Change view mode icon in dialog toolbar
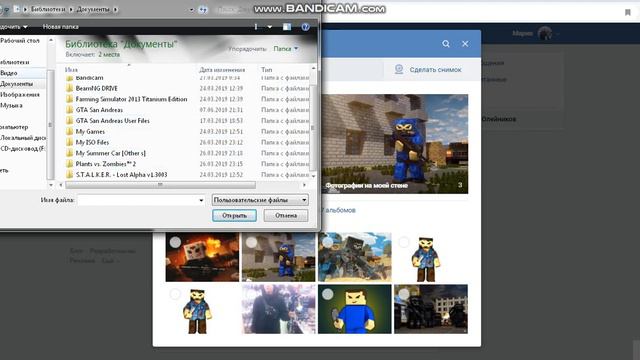640x360 pixels. pos(256,27)
